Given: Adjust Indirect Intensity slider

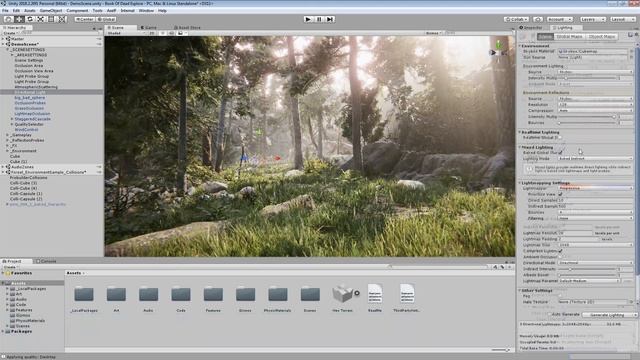Looking at the screenshot, I should point(588,269).
